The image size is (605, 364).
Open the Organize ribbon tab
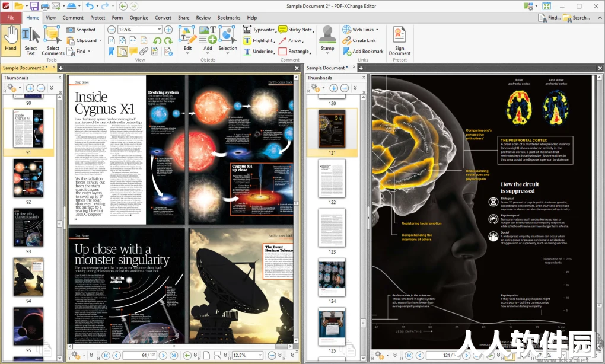pyautogui.click(x=139, y=18)
